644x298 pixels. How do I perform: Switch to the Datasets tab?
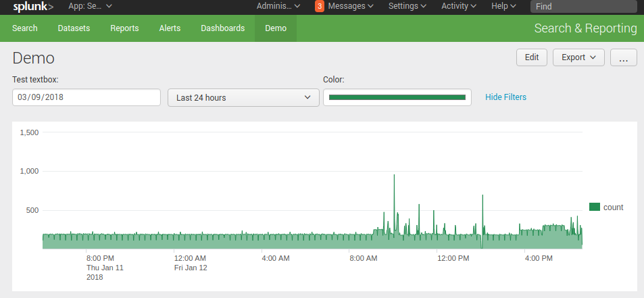coord(74,28)
